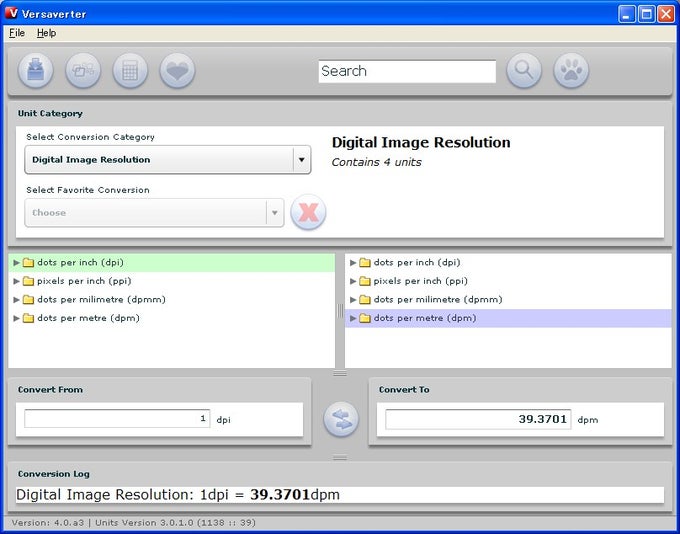680x534 pixels.
Task: Click the paw print toolbar icon
Action: click(571, 70)
